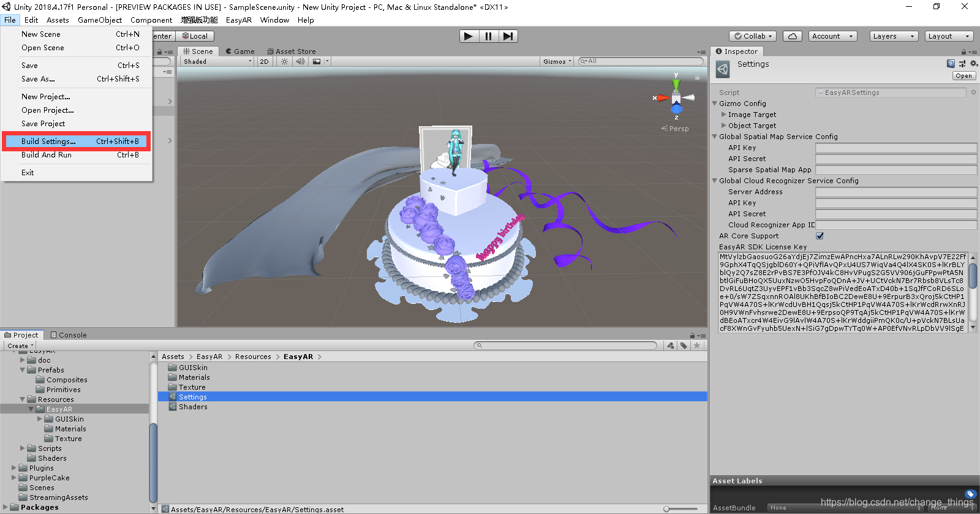Switch to the Game tab
Screen dimensions: 980x514
tap(239, 51)
